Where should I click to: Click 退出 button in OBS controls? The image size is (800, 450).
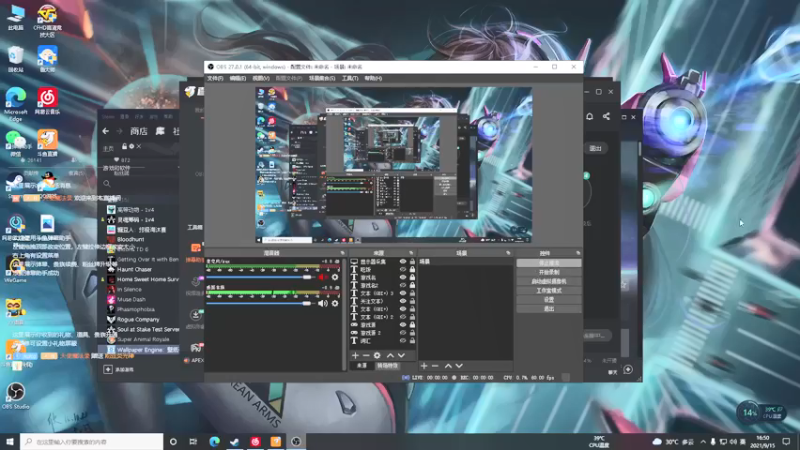coord(549,309)
